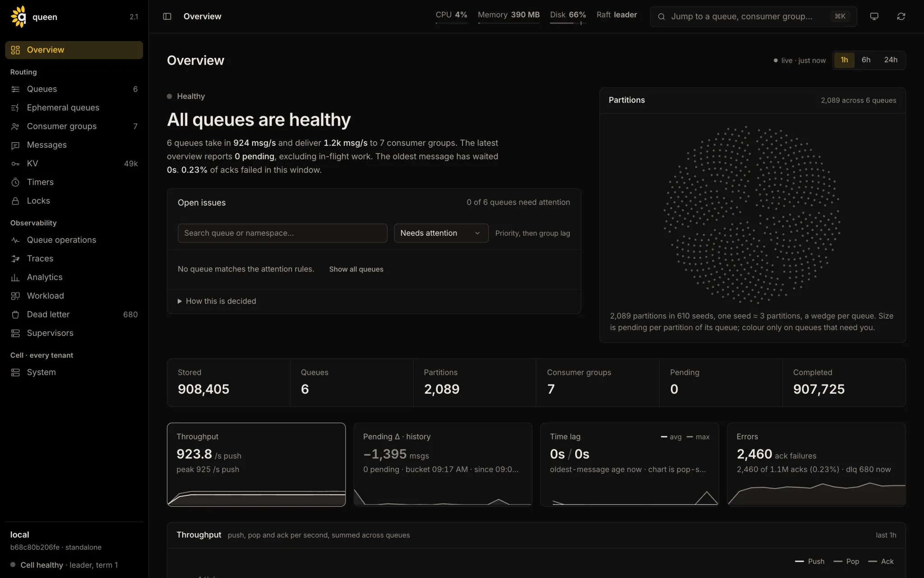The width and height of the screenshot is (924, 578).
Task: Select the 6h time range
Action: point(866,60)
